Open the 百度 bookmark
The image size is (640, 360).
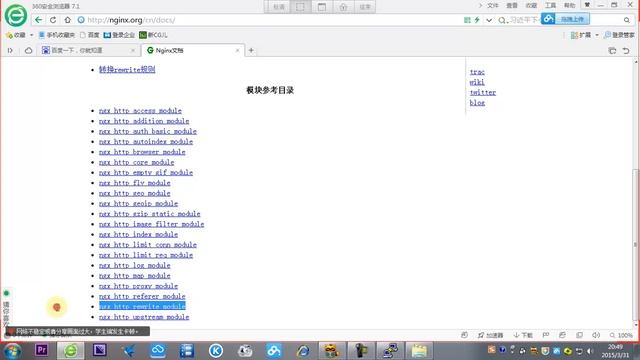(90, 35)
